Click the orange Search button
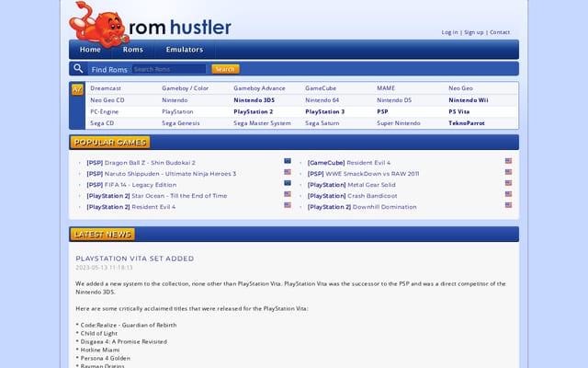 [225, 69]
